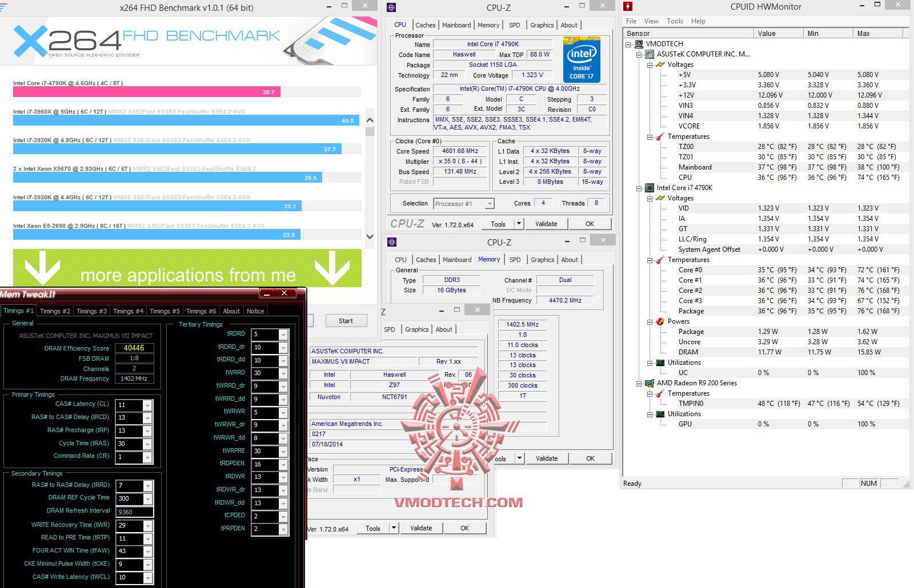This screenshot has width=914, height=588.
Task: Open the tCPDED dropdown in Mem TweakIt
Action: (283, 516)
